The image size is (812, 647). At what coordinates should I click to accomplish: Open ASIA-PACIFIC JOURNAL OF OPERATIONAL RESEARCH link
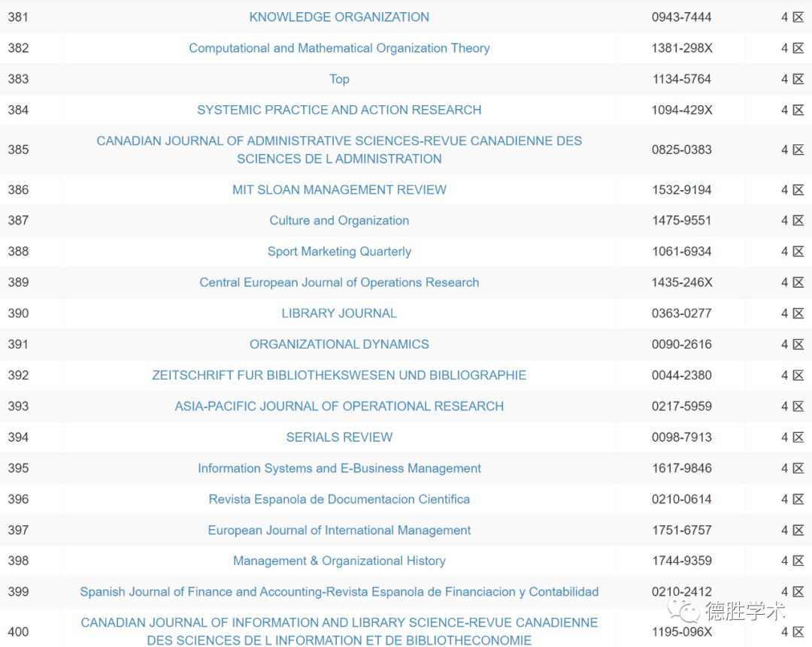[339, 407]
